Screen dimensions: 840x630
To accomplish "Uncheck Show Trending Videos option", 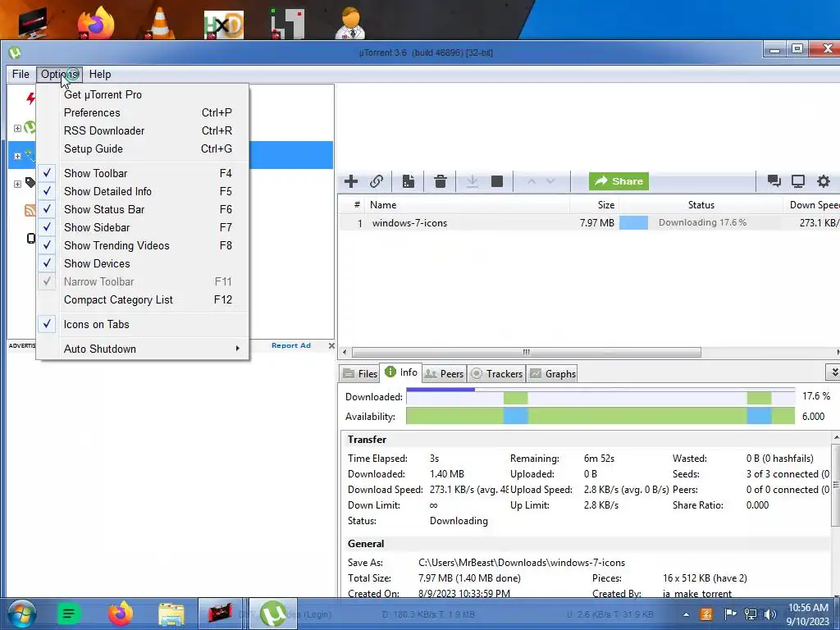I will coord(143,245).
